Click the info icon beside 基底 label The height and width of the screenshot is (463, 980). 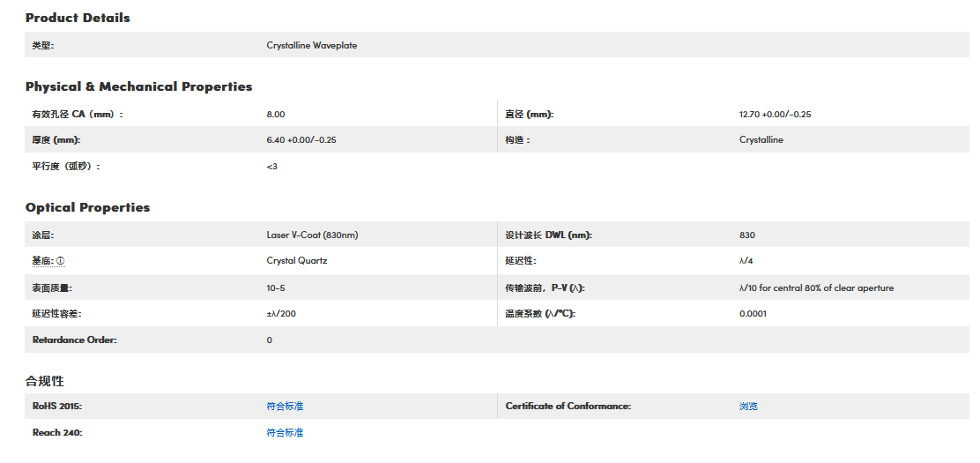tap(61, 262)
